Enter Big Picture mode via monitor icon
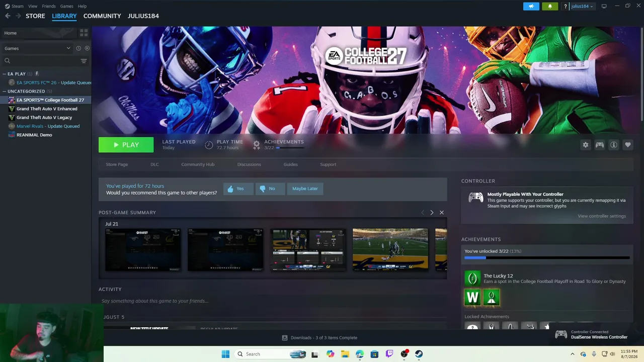Screen dimensions: 644x362 [x=604, y=6]
